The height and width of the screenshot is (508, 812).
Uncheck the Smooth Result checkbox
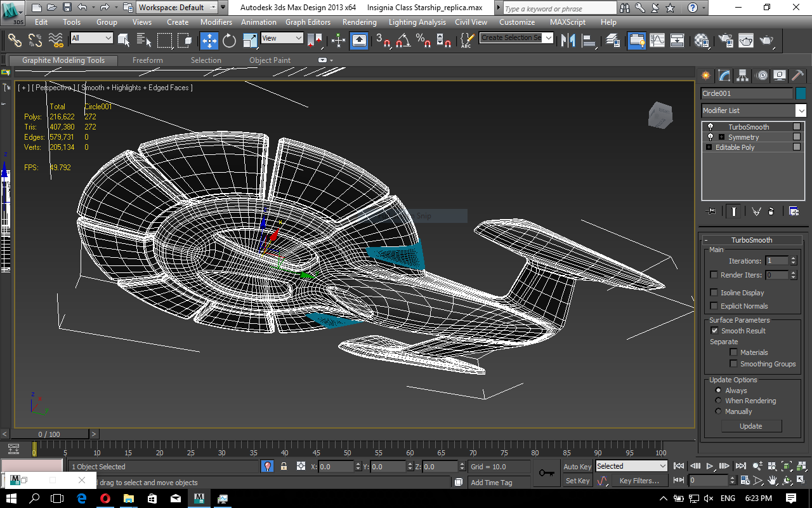[x=714, y=331]
